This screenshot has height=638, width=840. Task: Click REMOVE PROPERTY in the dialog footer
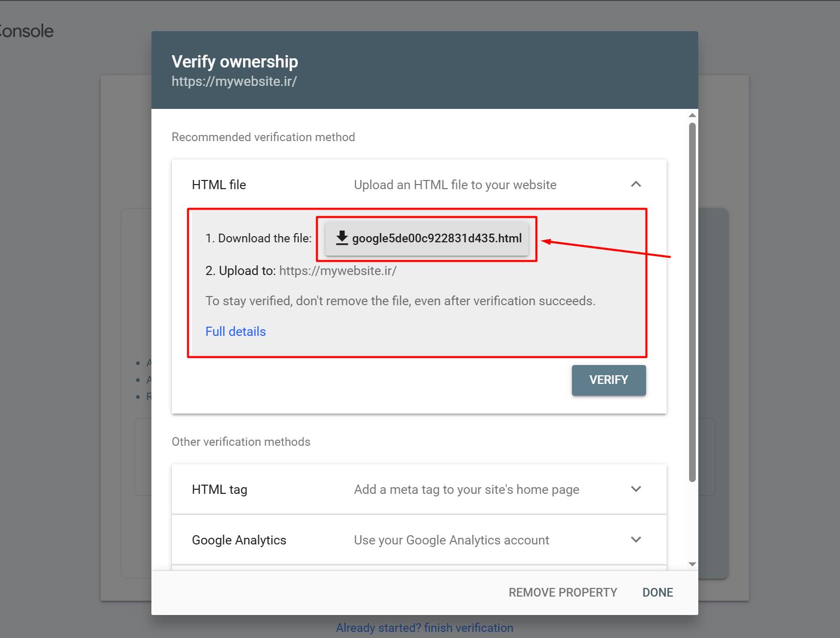563,593
